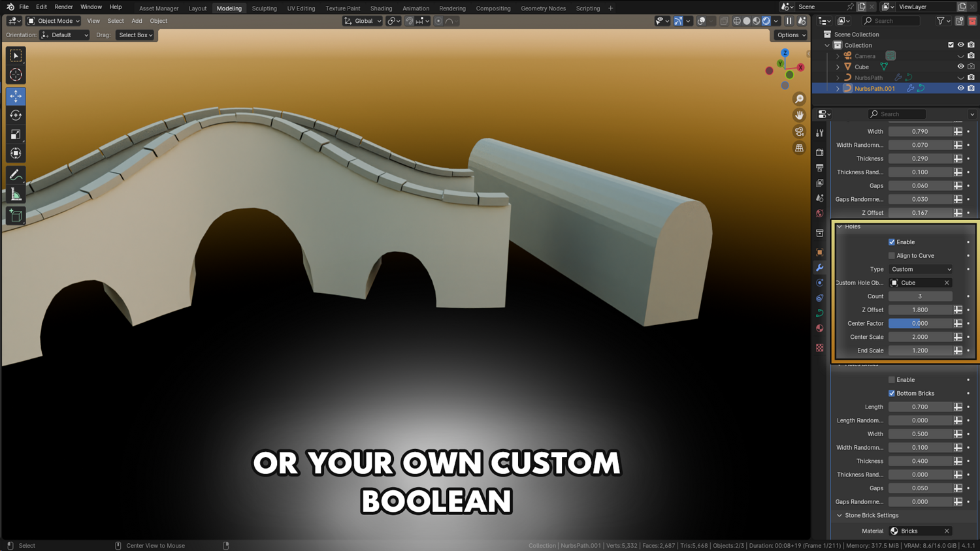Open the Material properties tab
Viewport: 980px width, 551px height.
[820, 328]
